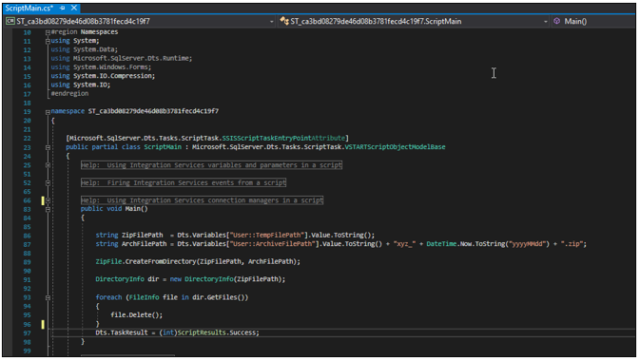Viewport: 640px width, 360px height.
Task: Click 'public void Main()' declaration in code
Action: [114, 209]
